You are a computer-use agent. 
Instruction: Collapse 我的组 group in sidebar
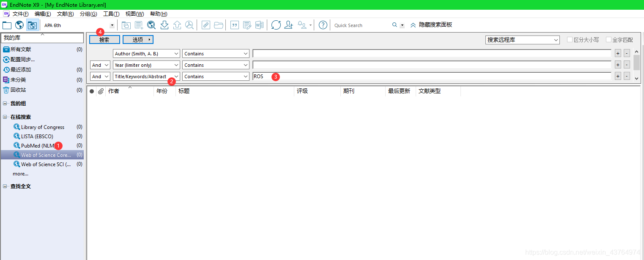tap(5, 104)
